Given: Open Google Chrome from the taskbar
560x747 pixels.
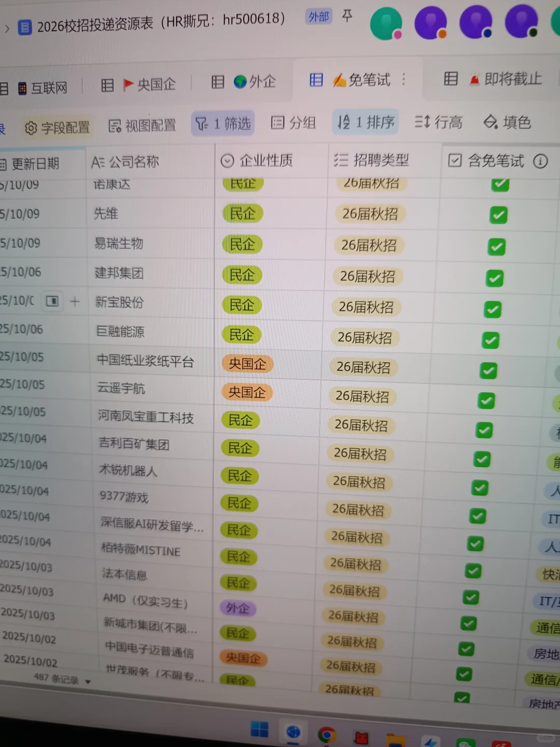Looking at the screenshot, I should [x=327, y=735].
